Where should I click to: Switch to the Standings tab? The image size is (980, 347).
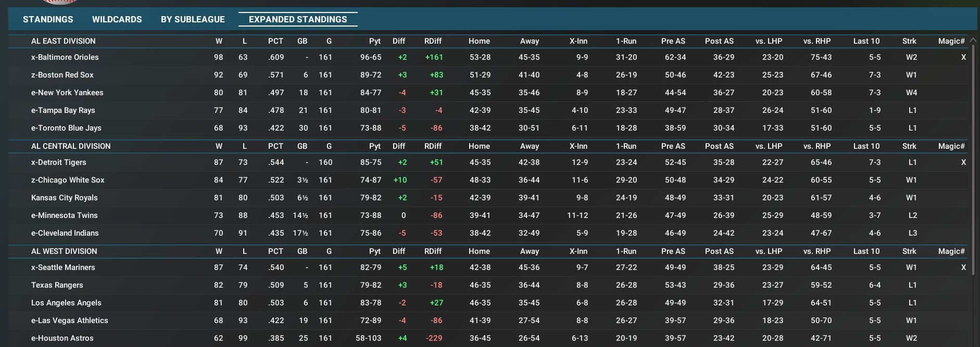pos(48,19)
